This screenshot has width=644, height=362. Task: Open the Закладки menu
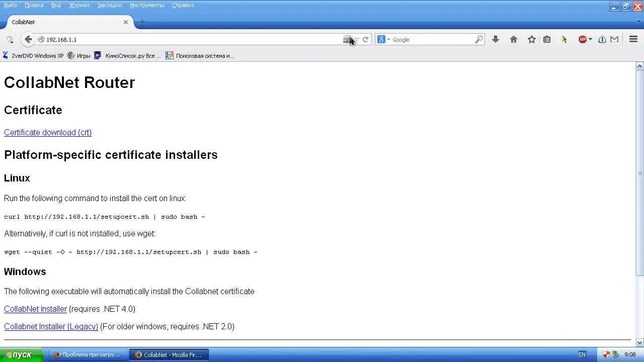[x=110, y=5]
